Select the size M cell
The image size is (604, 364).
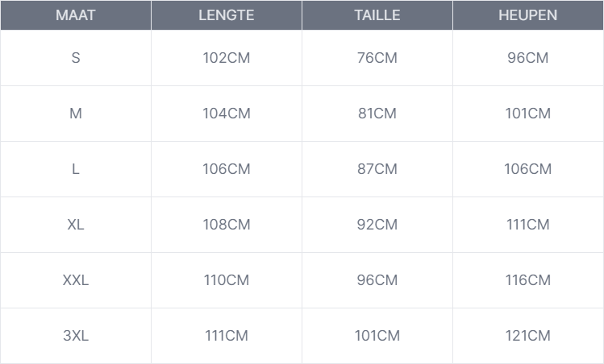(76, 114)
